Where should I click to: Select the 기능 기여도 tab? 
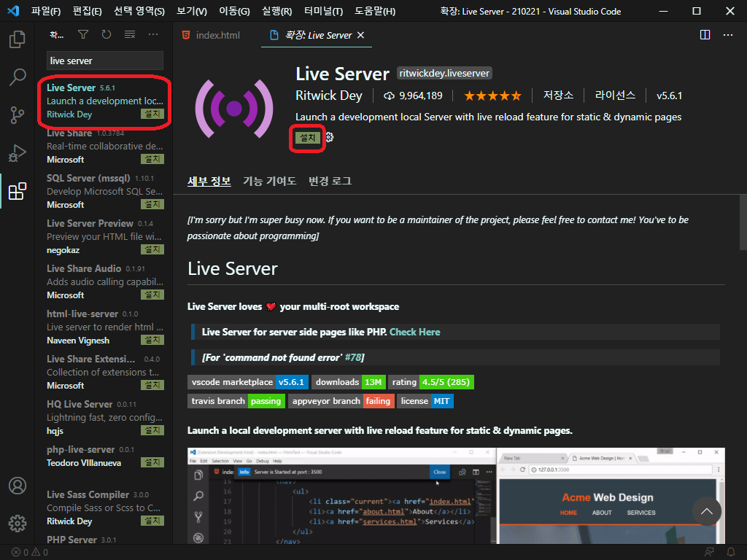click(270, 181)
